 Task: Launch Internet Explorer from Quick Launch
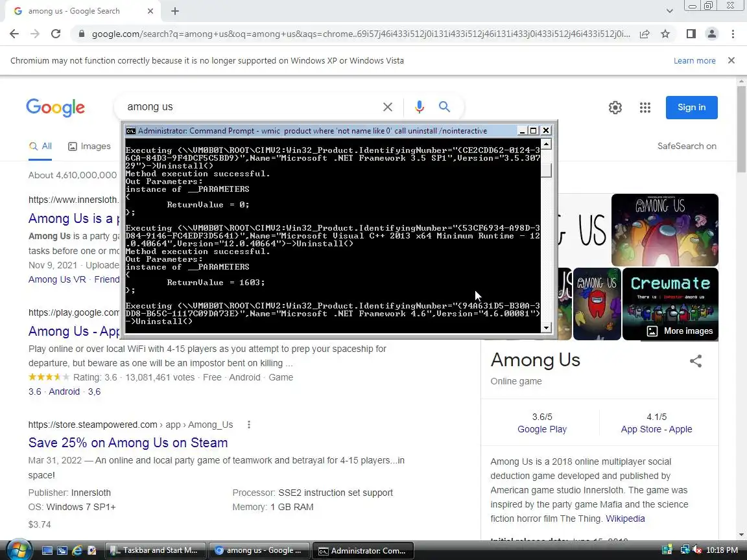coord(77,550)
